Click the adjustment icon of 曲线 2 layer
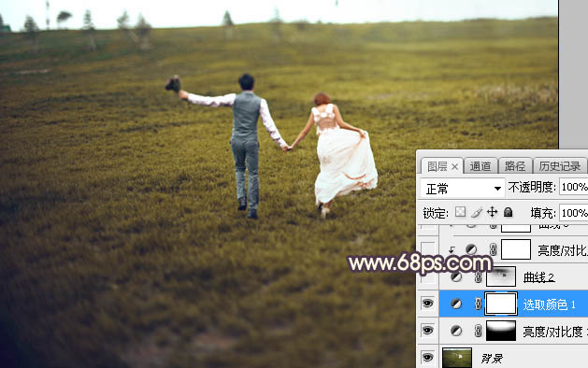The height and width of the screenshot is (368, 588). [x=456, y=277]
